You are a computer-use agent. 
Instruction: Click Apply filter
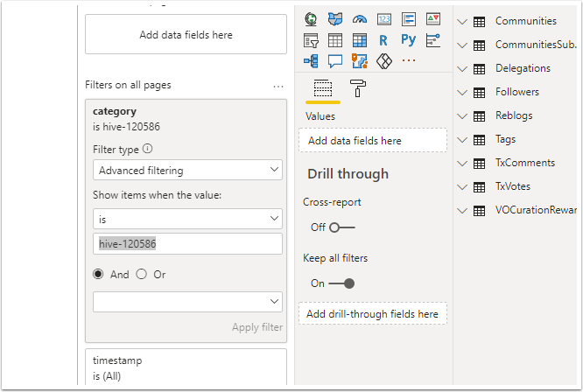[257, 327]
